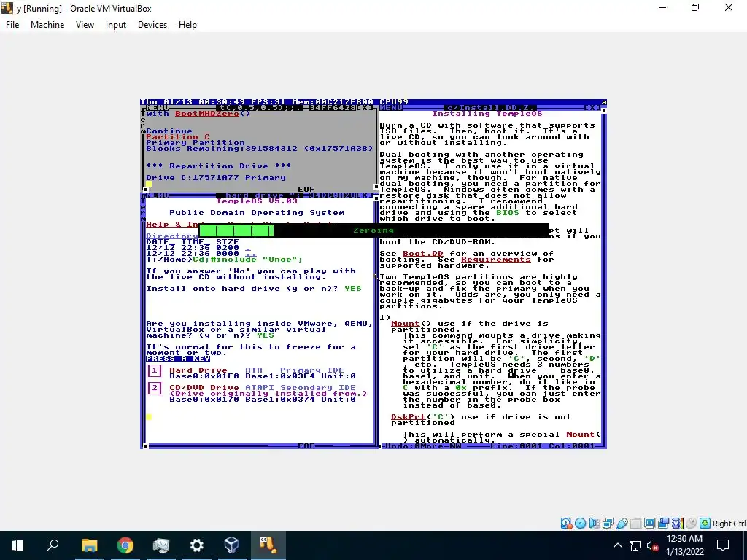Click the 'Continue' text line
Viewport: 747px width, 560px height.
(x=169, y=131)
